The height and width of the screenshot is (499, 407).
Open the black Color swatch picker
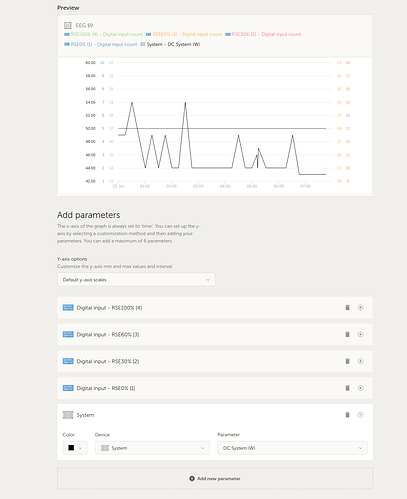point(75,448)
